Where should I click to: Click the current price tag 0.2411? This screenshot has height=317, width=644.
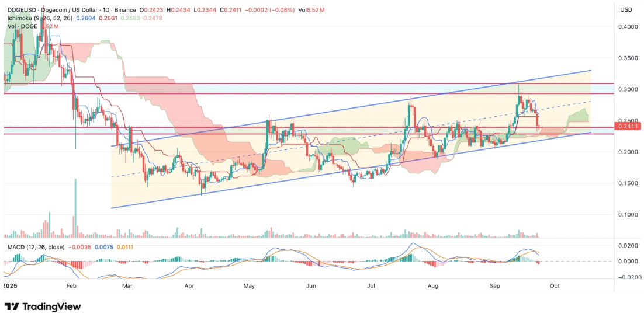[626, 127]
